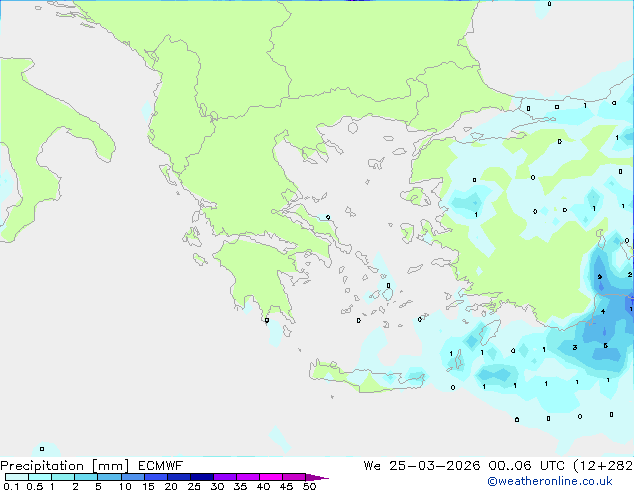Click the legend swatch between 5 and 10

click(110, 477)
